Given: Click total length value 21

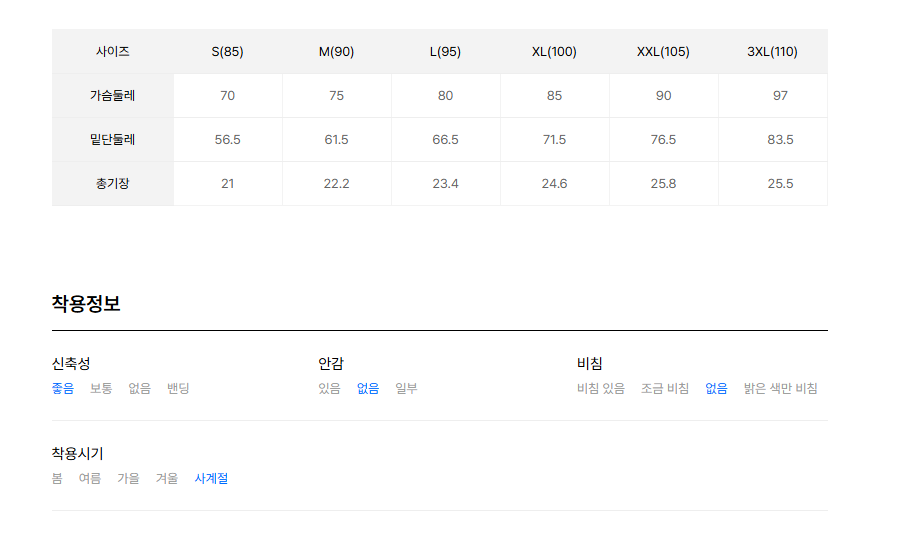Looking at the screenshot, I should coord(228,184).
